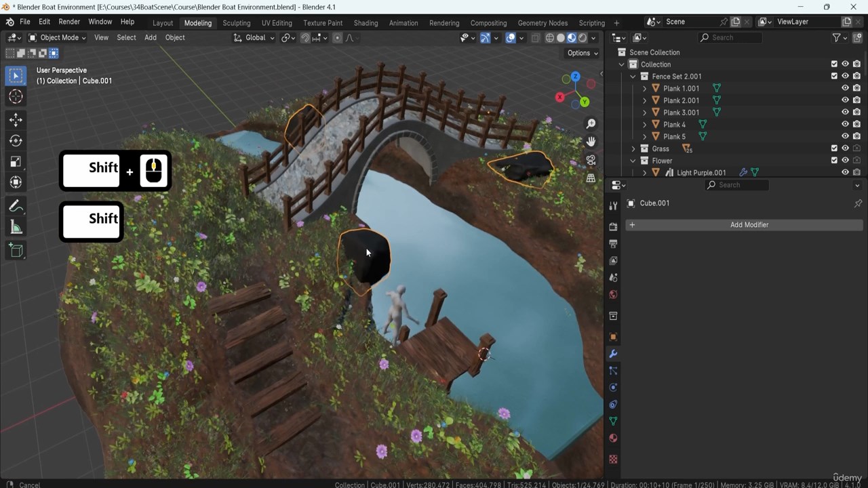This screenshot has width=868, height=488.
Task: Select the Scale tool
Action: (16, 162)
